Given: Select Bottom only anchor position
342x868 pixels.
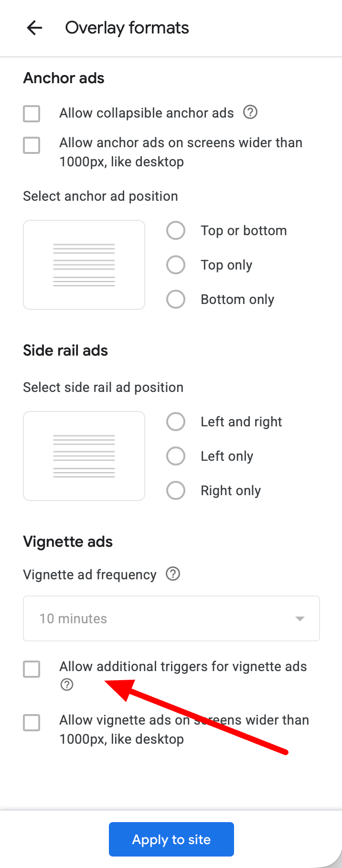Looking at the screenshot, I should point(176,299).
